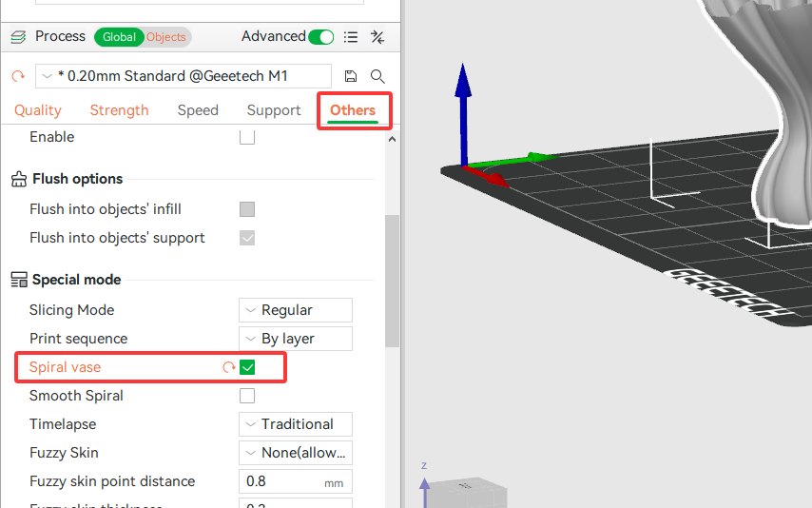The width and height of the screenshot is (812, 508).
Task: Open the Support tab
Action: 274,110
